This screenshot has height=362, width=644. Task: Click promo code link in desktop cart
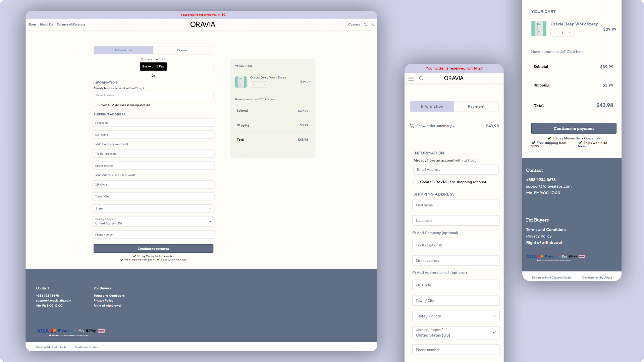(255, 99)
